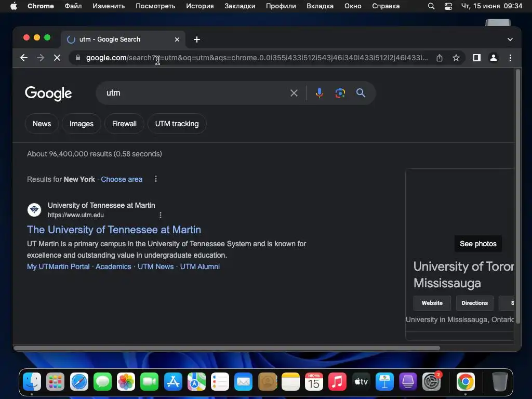Open Finder from the Dock

[32, 382]
